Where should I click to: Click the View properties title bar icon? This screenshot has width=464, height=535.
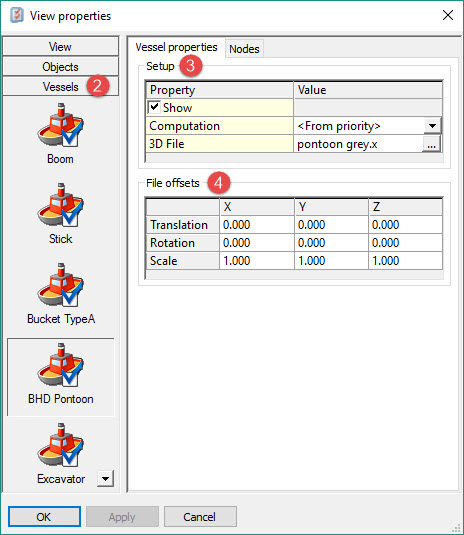(17, 15)
